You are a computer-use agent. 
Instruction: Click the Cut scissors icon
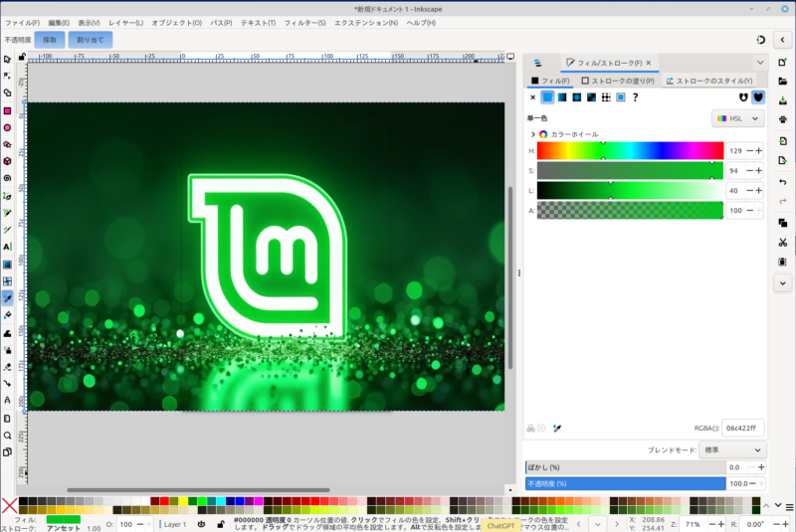pyautogui.click(x=783, y=243)
